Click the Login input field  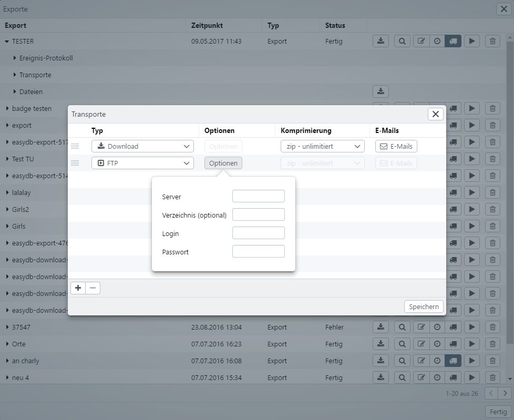click(x=258, y=233)
